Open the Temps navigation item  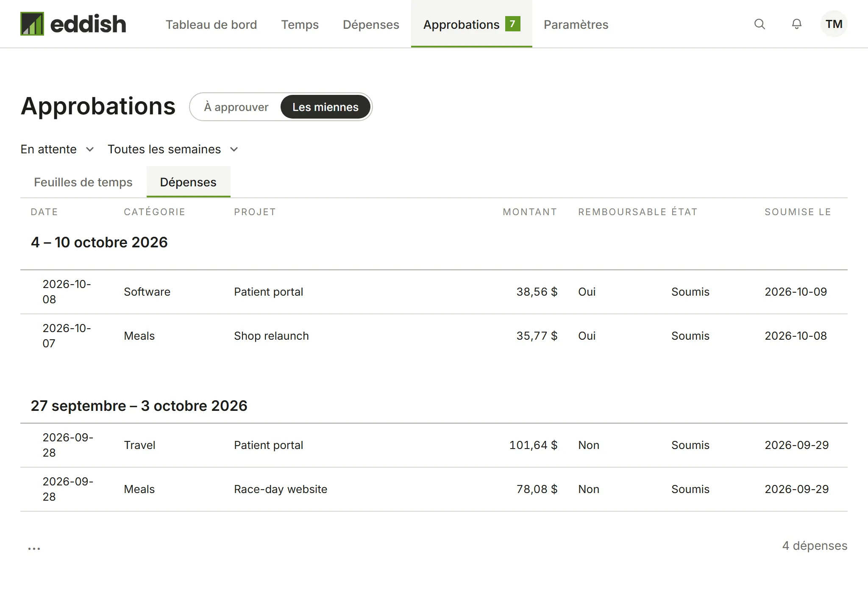300,25
